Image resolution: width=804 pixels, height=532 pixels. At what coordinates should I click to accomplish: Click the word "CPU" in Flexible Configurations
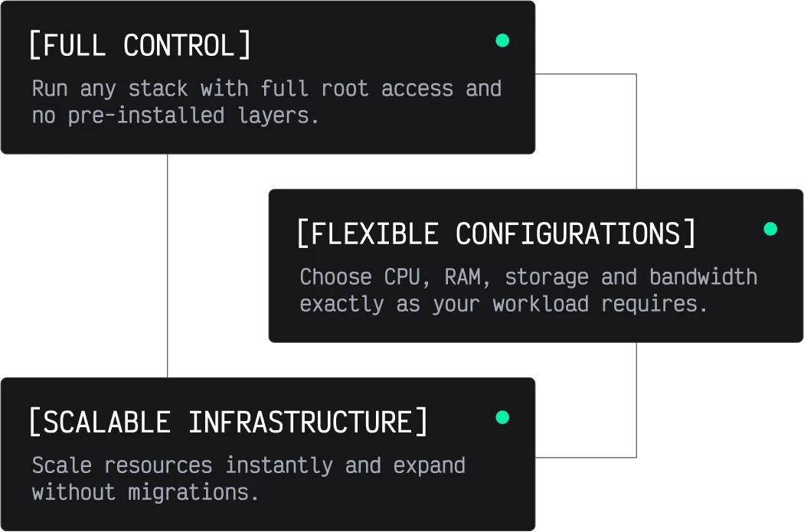[x=402, y=277]
